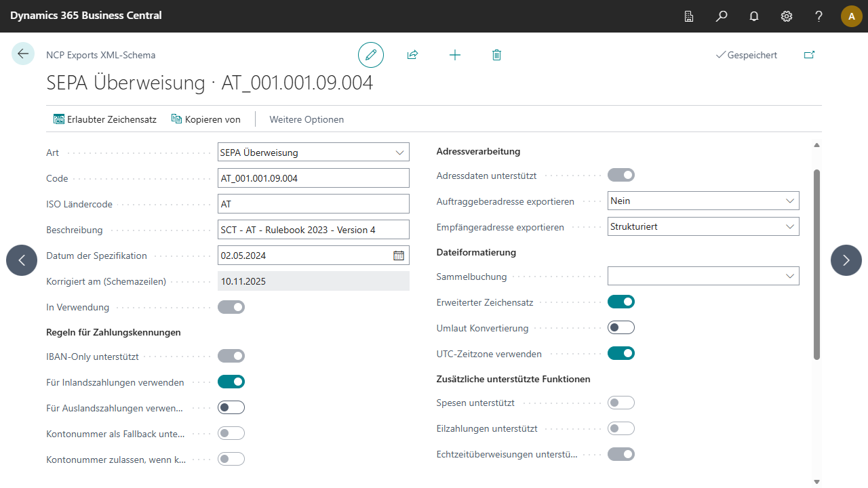Toggle Kontonummer zulassen switch
This screenshot has height=488, width=868.
(231, 459)
